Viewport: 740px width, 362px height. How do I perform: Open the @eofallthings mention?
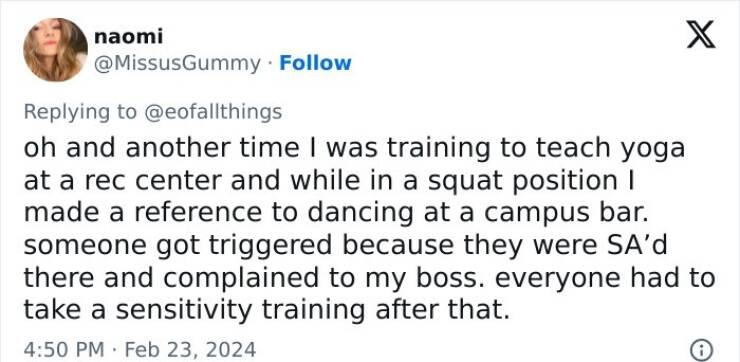tap(212, 112)
